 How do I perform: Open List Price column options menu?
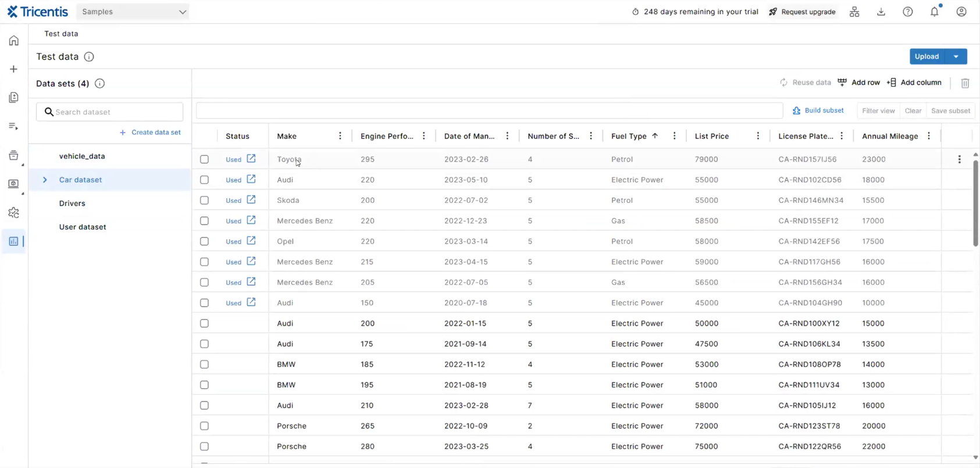758,136
